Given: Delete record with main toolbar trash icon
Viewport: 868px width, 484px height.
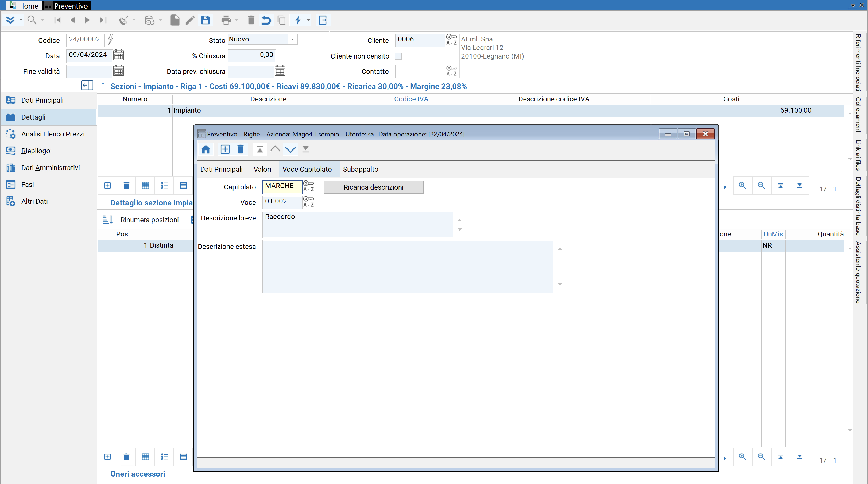Looking at the screenshot, I should pyautogui.click(x=251, y=20).
